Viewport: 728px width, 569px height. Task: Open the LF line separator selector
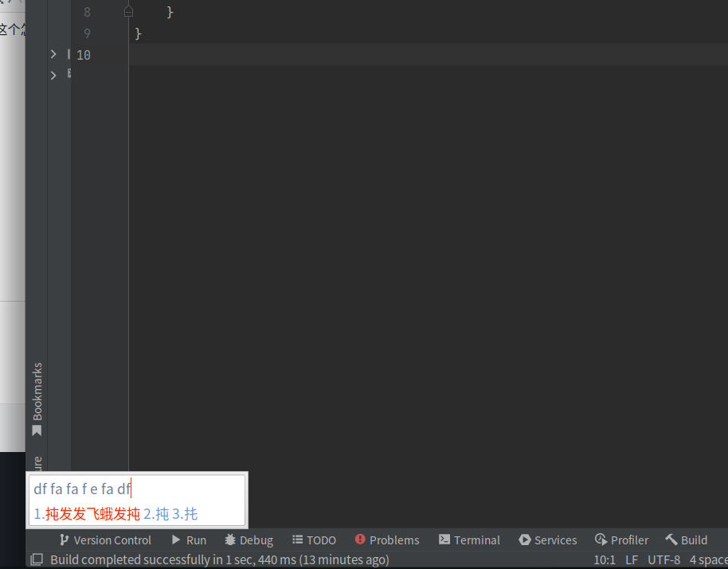coord(632,559)
